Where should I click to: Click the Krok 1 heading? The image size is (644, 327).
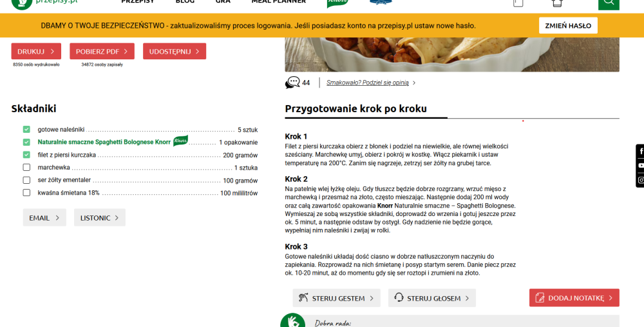pyautogui.click(x=296, y=136)
